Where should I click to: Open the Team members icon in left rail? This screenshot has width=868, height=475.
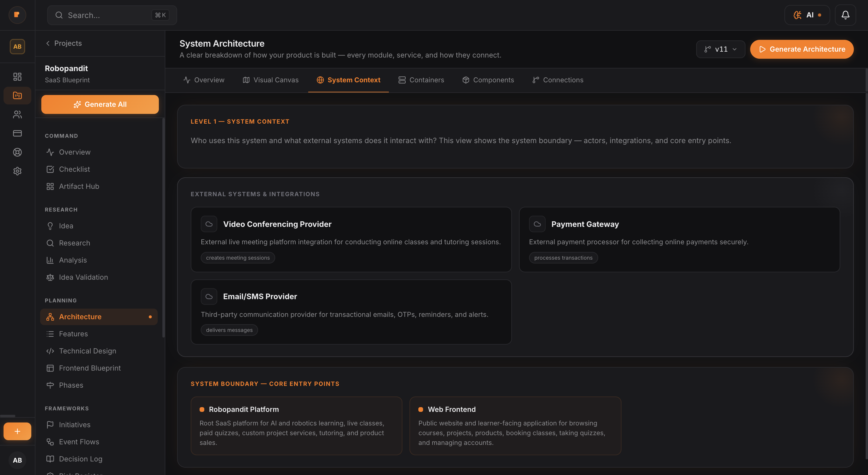point(17,114)
